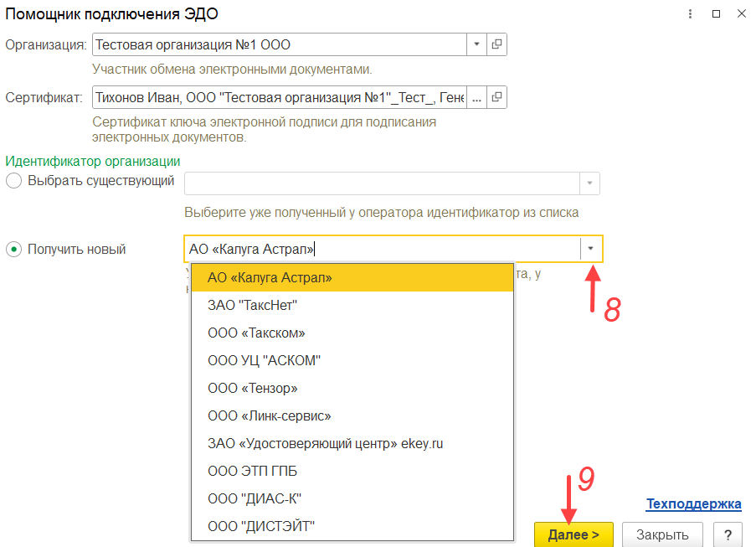
Task: Click the Закрыть button
Action: (x=662, y=534)
